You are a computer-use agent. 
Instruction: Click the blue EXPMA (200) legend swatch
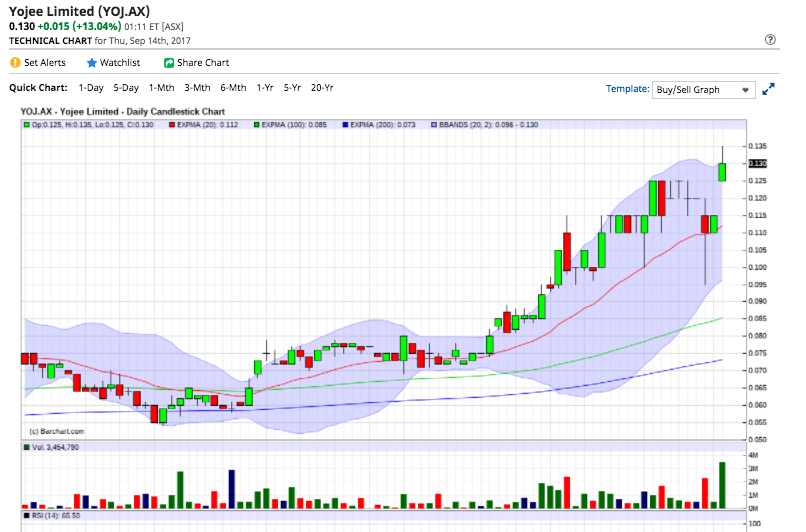(x=345, y=124)
